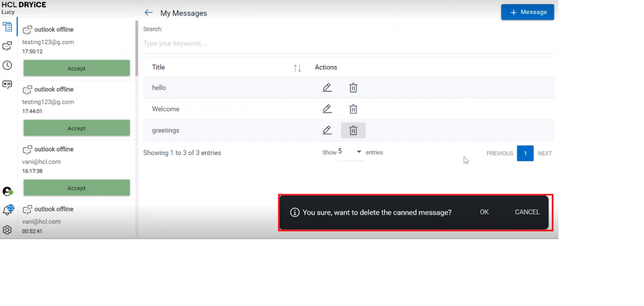644x306 pixels.
Task: Open the notifications bell icon
Action: 7,210
